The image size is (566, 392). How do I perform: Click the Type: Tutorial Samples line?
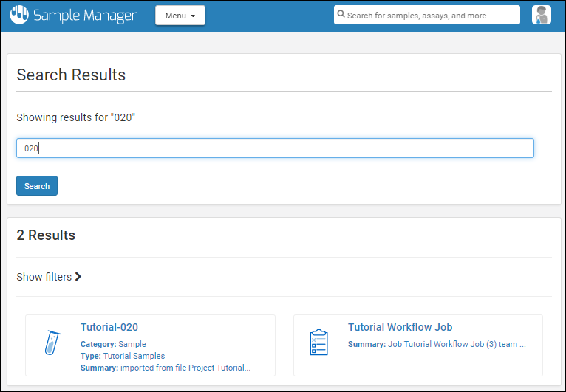point(123,356)
